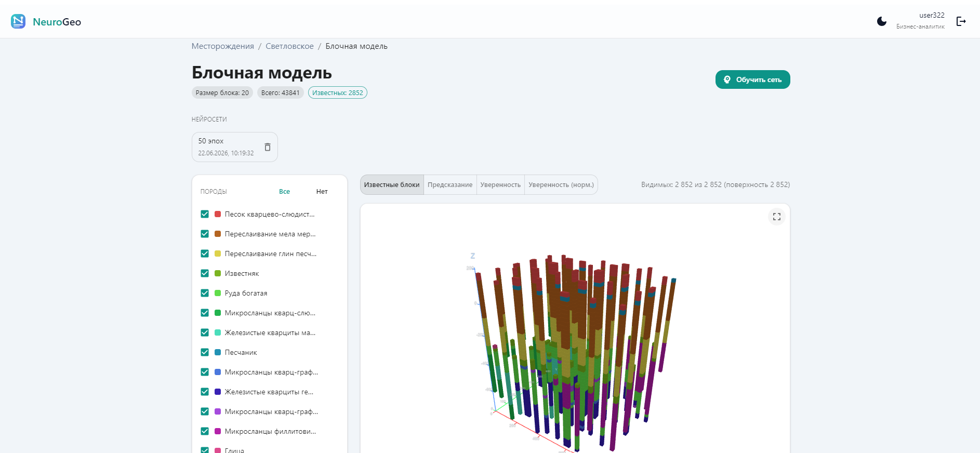
Task: Select the 50 эпох network card
Action: [234, 147]
